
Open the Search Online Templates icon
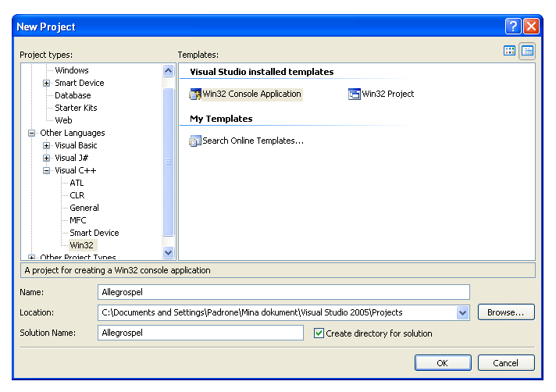(x=195, y=141)
